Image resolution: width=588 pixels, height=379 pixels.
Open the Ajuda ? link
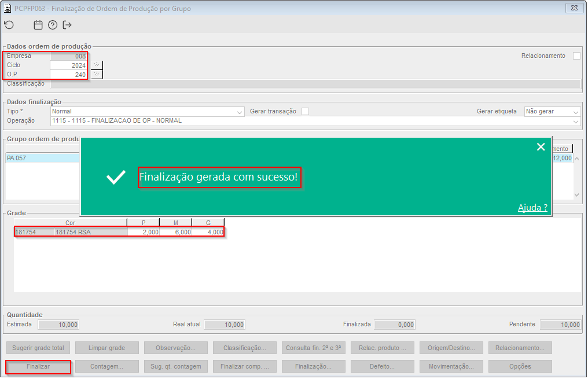[532, 207]
